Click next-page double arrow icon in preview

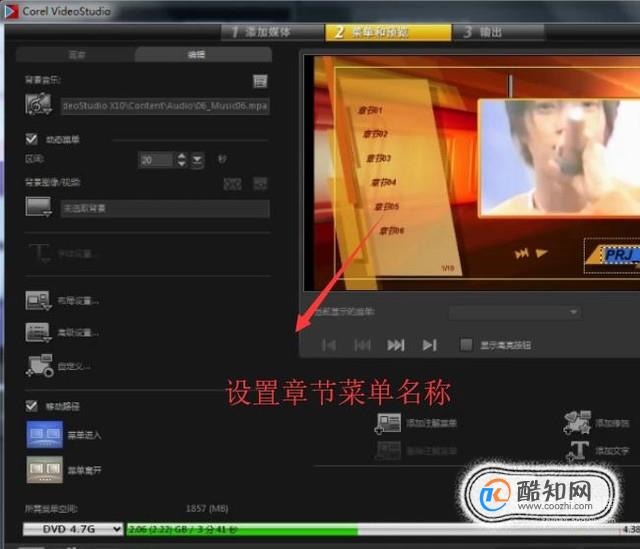point(522,253)
